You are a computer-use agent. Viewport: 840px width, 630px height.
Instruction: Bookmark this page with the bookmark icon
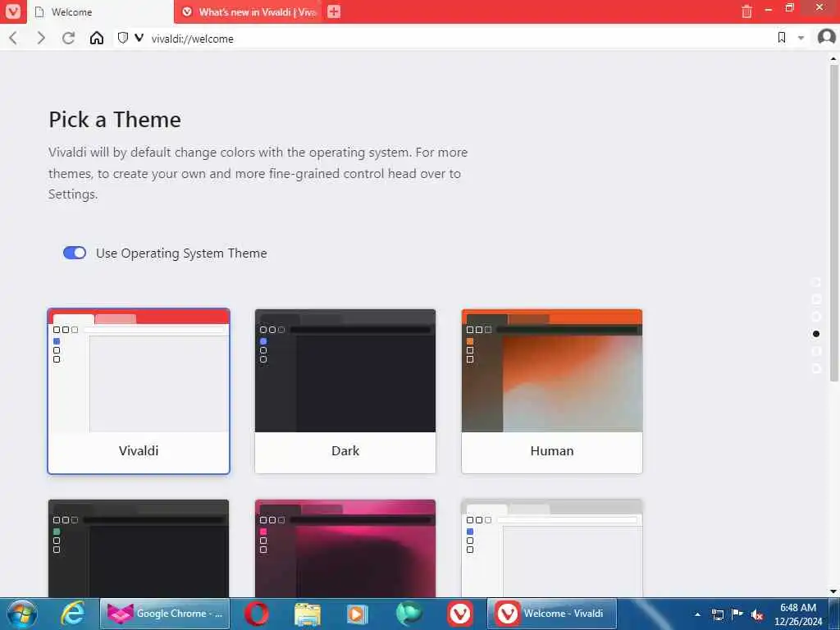point(782,38)
